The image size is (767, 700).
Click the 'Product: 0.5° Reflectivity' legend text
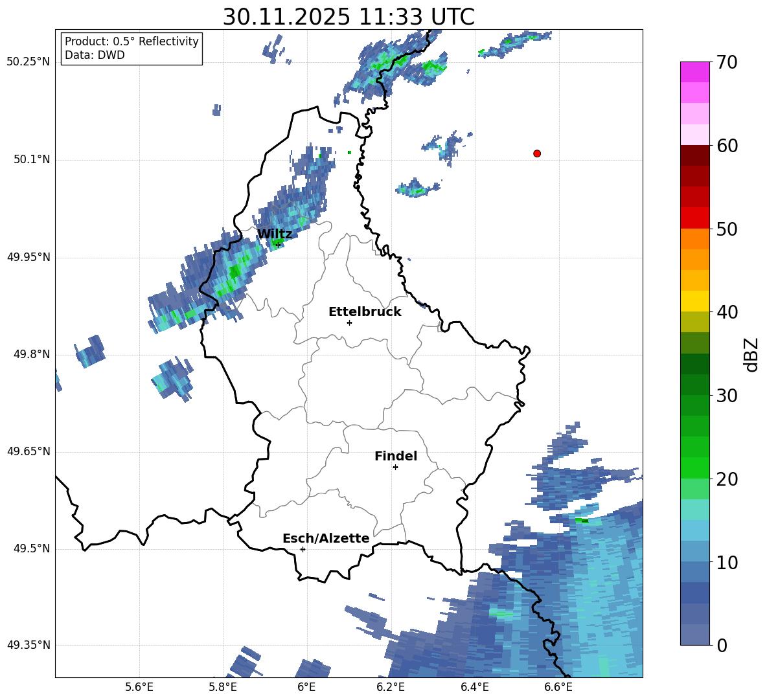(132, 41)
